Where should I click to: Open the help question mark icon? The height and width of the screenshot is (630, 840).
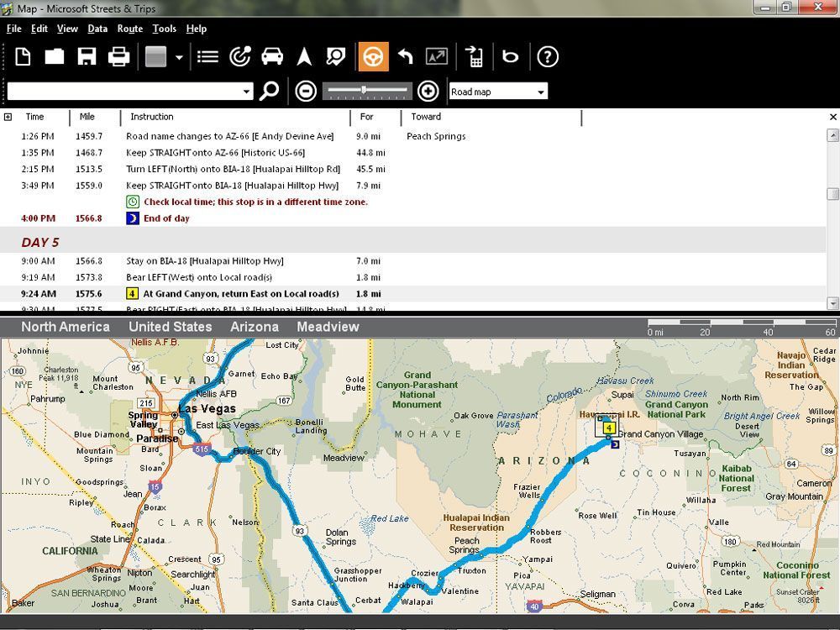click(548, 57)
